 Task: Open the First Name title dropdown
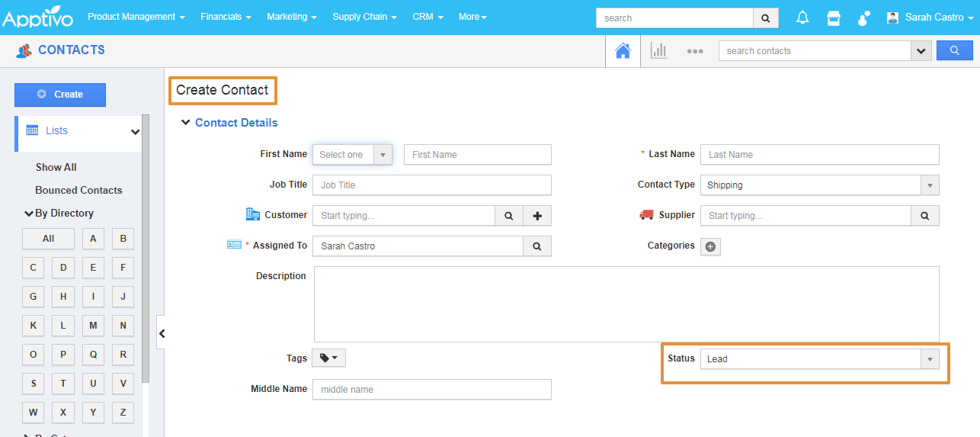pos(352,155)
